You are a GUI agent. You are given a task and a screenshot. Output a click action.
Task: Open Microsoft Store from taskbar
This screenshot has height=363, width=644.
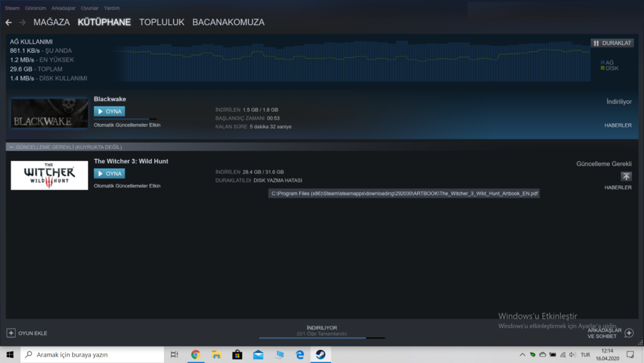coord(238,354)
